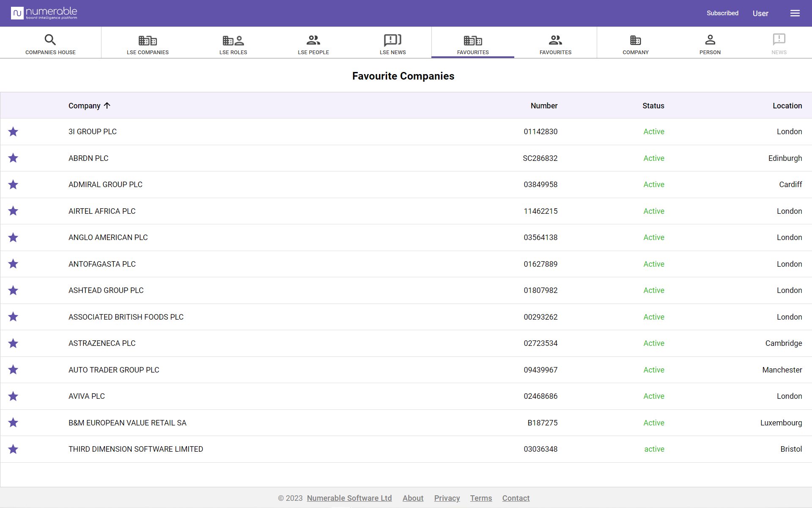Screen dimensions: 812x508
Task: Toggle ASTRAZENECA PLC favourite star
Action: [13, 343]
